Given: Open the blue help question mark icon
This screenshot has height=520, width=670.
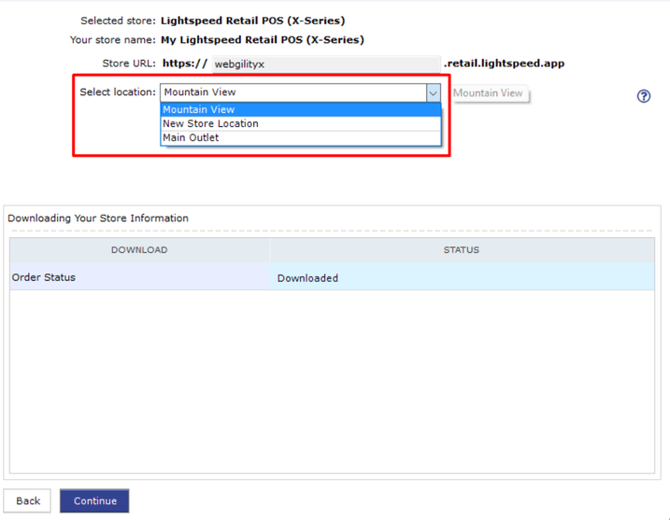Looking at the screenshot, I should (644, 96).
